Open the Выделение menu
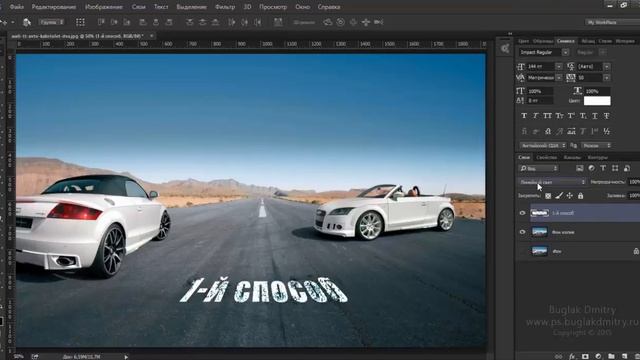 pos(191,7)
